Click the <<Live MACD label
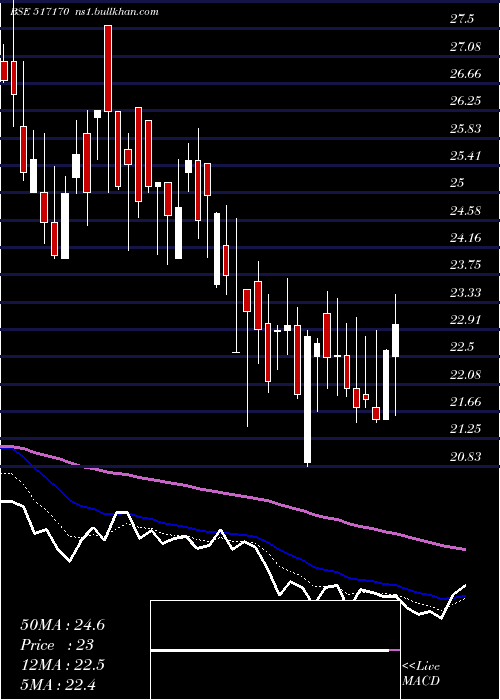The height and width of the screenshot is (700, 500). coord(421,674)
